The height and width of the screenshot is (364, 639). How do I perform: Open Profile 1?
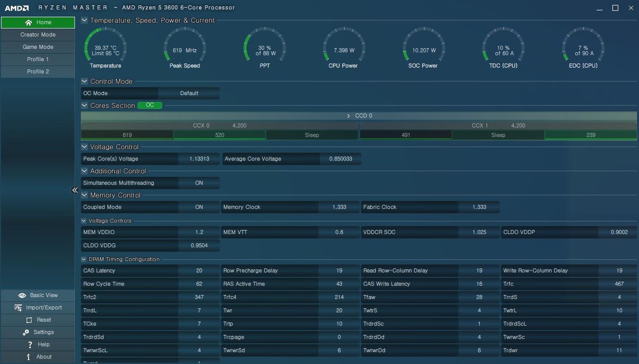(38, 59)
